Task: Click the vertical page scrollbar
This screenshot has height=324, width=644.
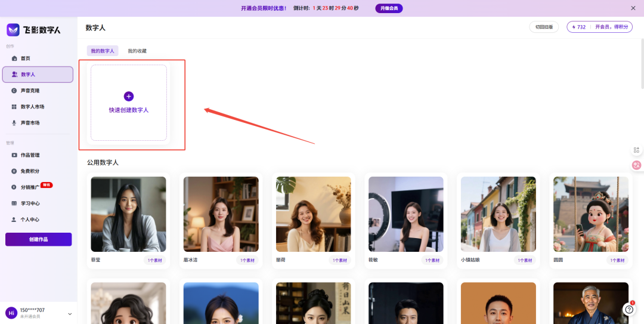Action: (x=642, y=64)
